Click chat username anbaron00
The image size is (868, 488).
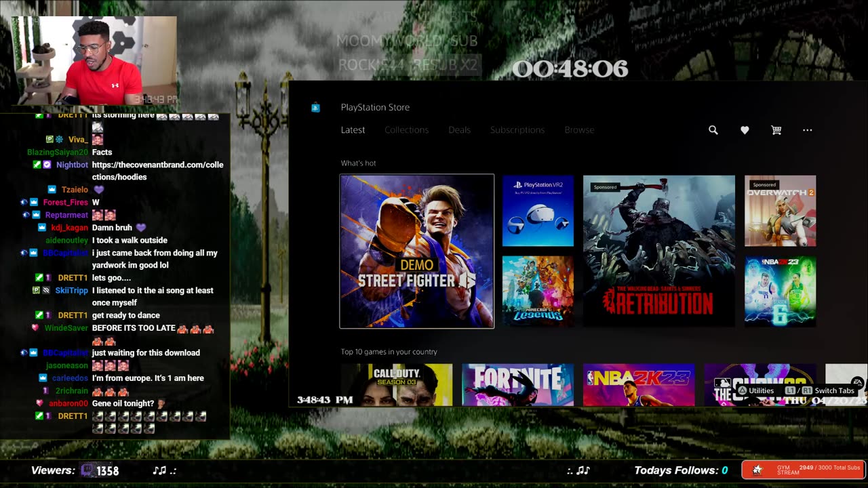coord(68,403)
